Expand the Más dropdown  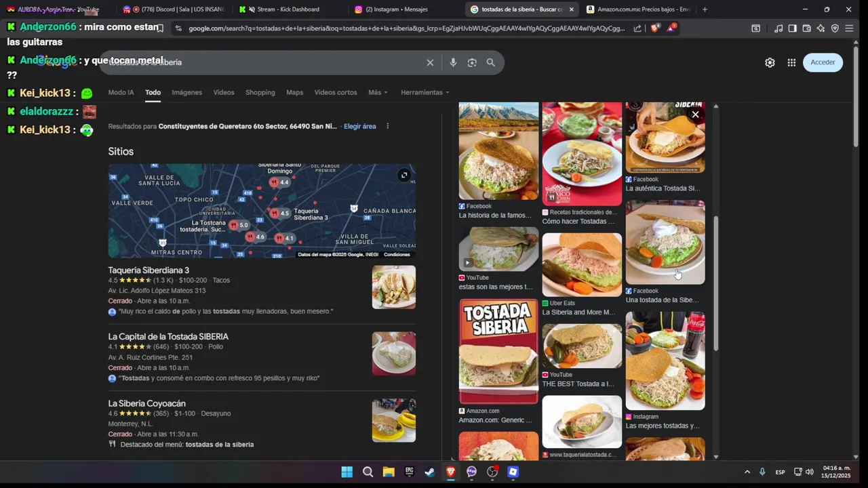coord(378,92)
